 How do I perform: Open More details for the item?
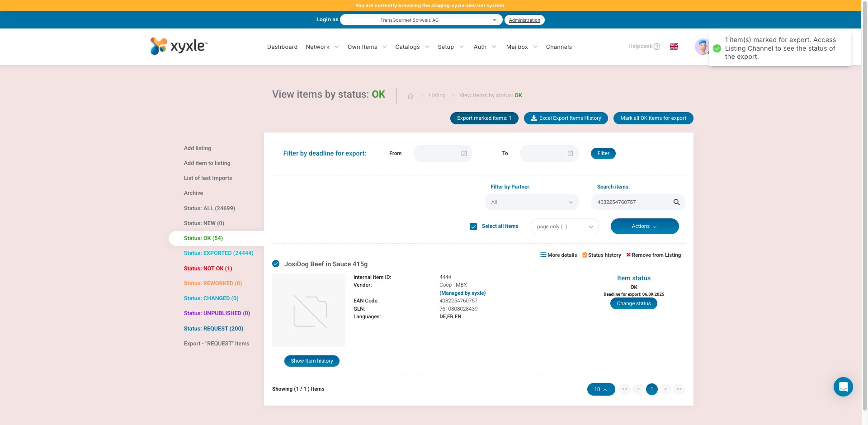coord(559,255)
